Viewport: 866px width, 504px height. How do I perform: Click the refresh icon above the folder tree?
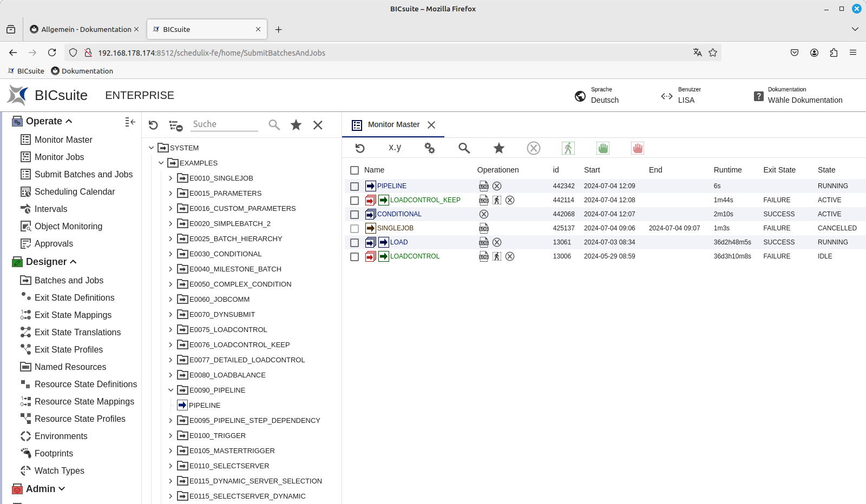[153, 125]
